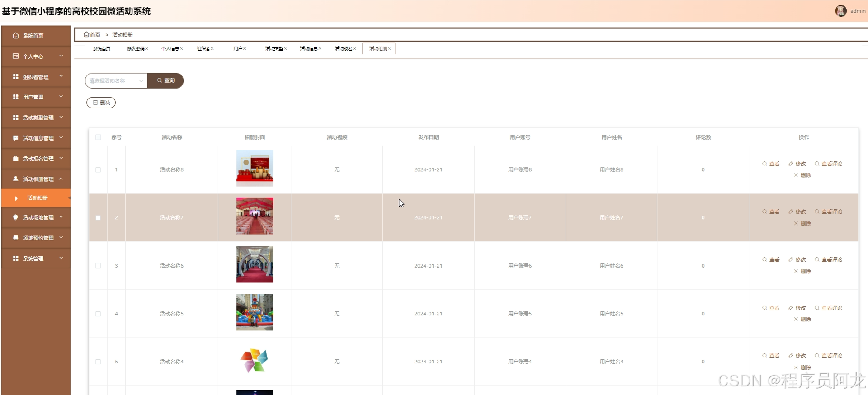The image size is (868, 395).
Task: Click the 组织者管理 grid icon
Action: (x=16, y=77)
